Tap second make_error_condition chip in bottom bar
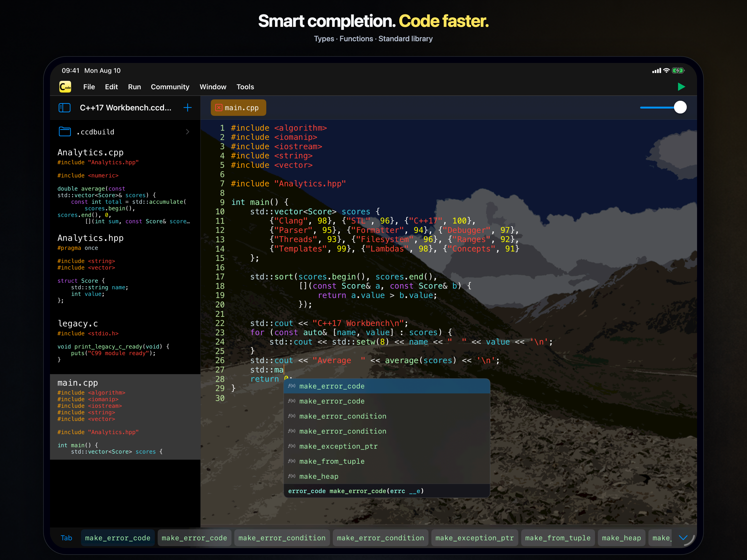This screenshot has height=560, width=747. [x=380, y=538]
